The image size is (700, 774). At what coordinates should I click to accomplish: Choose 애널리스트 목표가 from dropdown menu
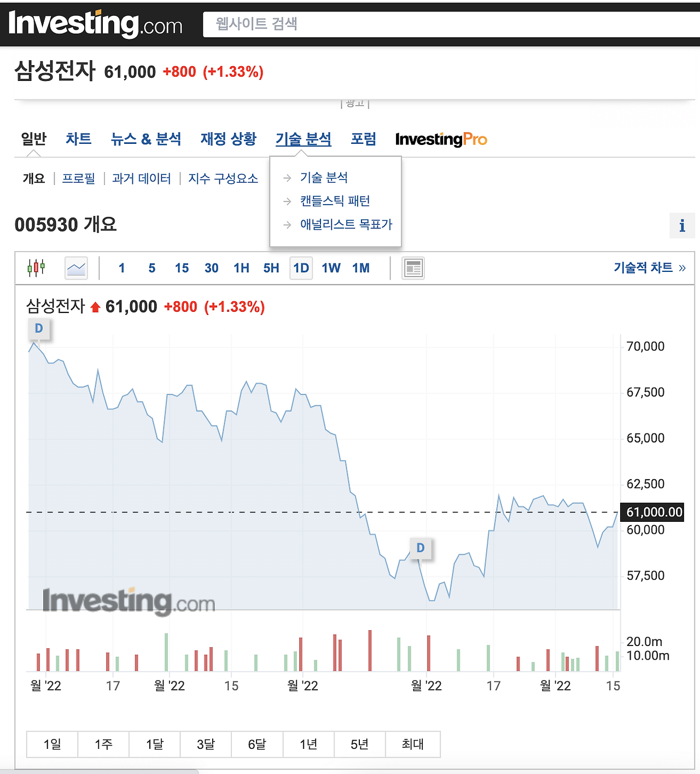click(346, 225)
